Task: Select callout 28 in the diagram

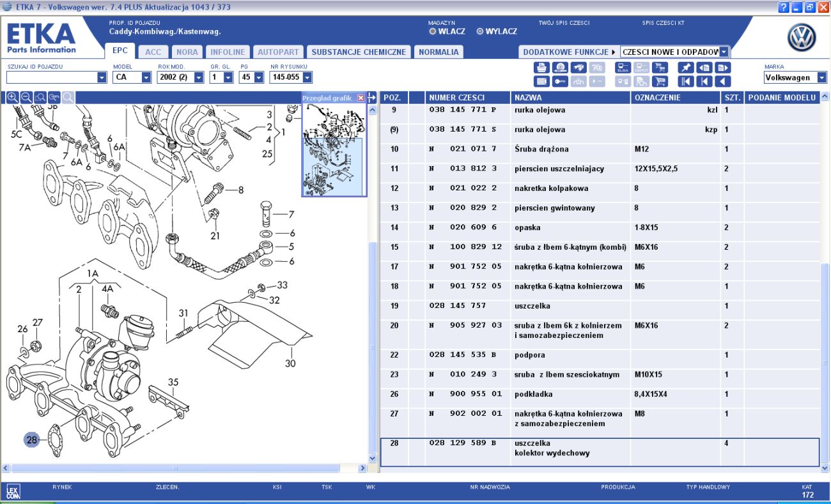Action: [32, 439]
